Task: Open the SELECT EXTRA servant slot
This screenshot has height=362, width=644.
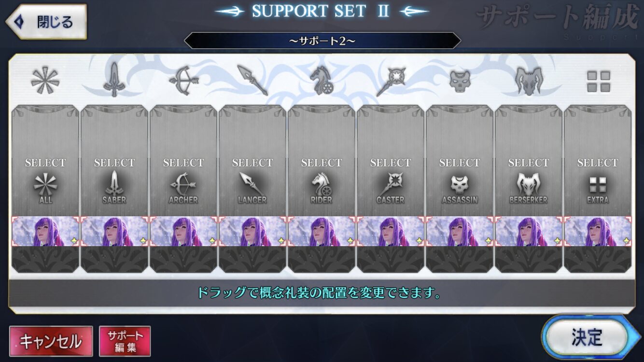Action: click(x=598, y=160)
